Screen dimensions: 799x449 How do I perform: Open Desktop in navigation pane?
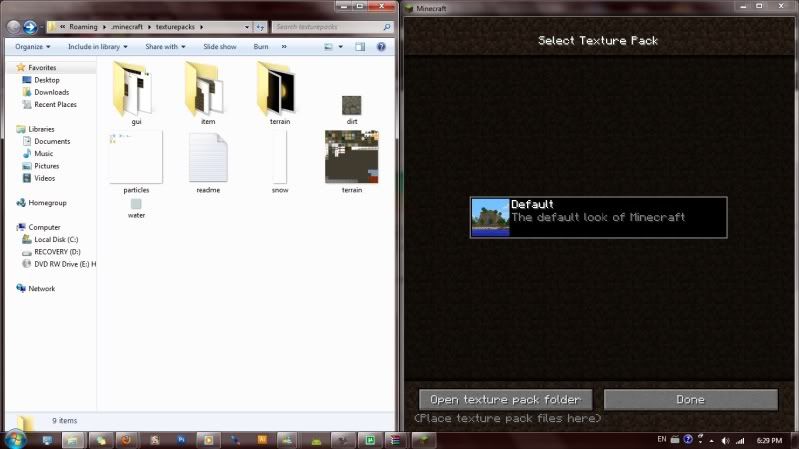(x=46, y=80)
